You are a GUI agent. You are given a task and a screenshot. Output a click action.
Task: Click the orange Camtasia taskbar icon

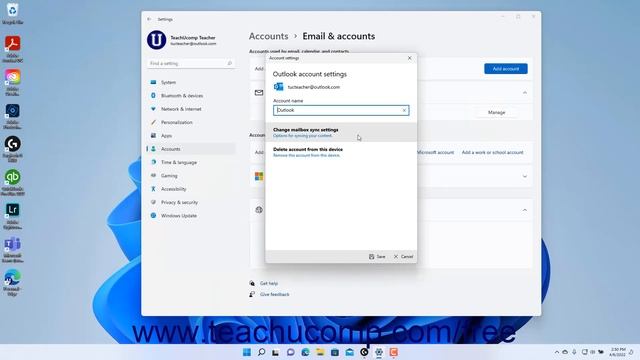click(393, 352)
